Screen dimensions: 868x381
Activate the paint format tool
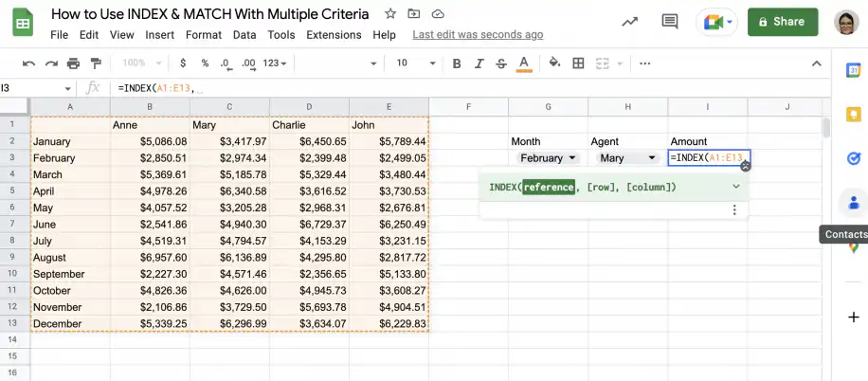pos(95,63)
